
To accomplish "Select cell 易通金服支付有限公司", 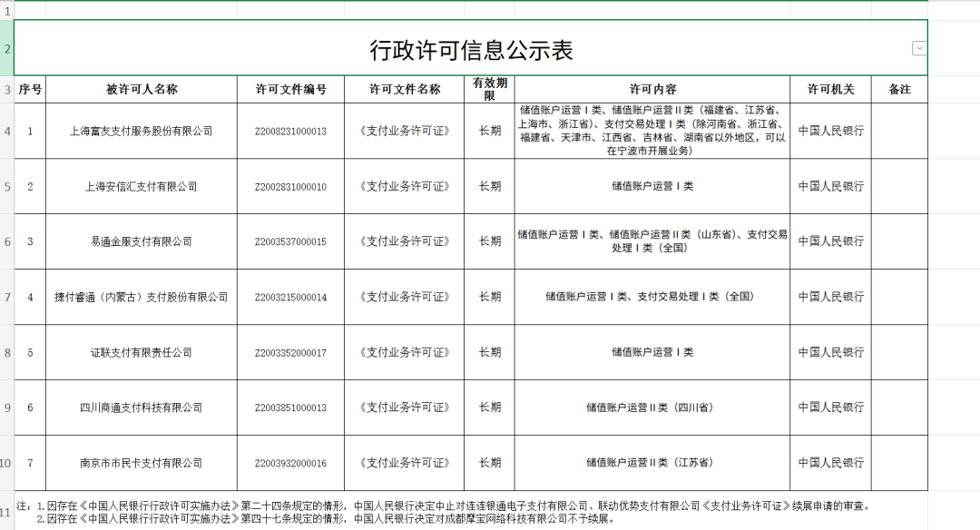I will [142, 241].
